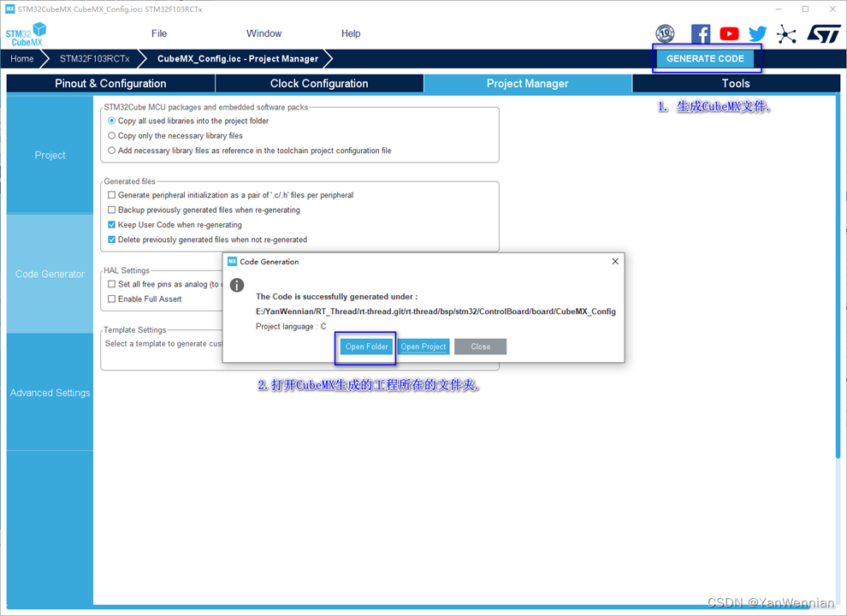Select the Project Manager tab
The width and height of the screenshot is (847, 616).
click(x=528, y=83)
